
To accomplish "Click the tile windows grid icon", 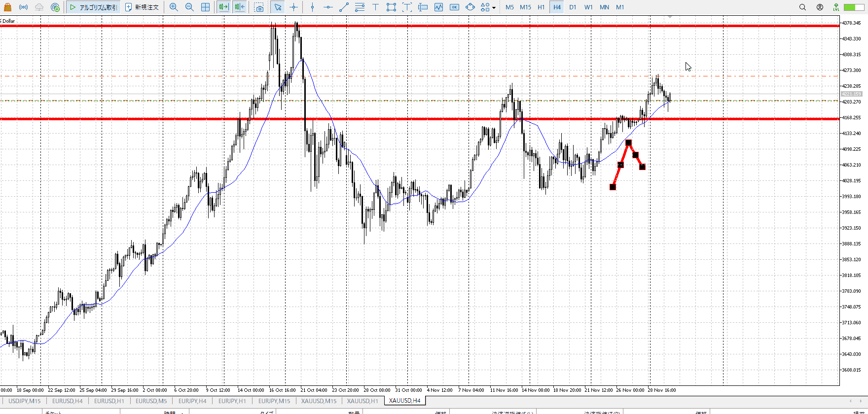I will 206,7.
